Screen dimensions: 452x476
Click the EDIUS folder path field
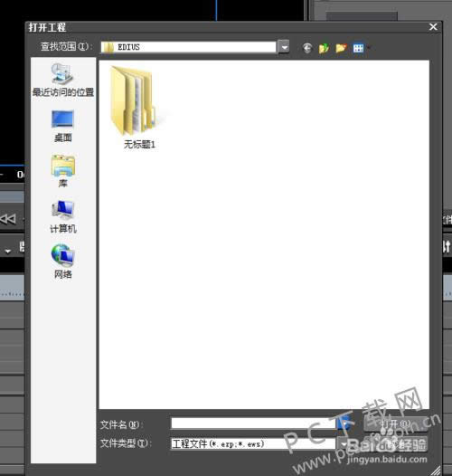point(189,47)
